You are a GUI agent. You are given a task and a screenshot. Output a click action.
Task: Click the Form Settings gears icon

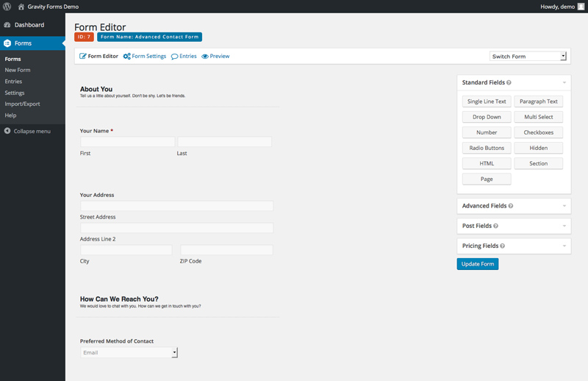click(126, 56)
